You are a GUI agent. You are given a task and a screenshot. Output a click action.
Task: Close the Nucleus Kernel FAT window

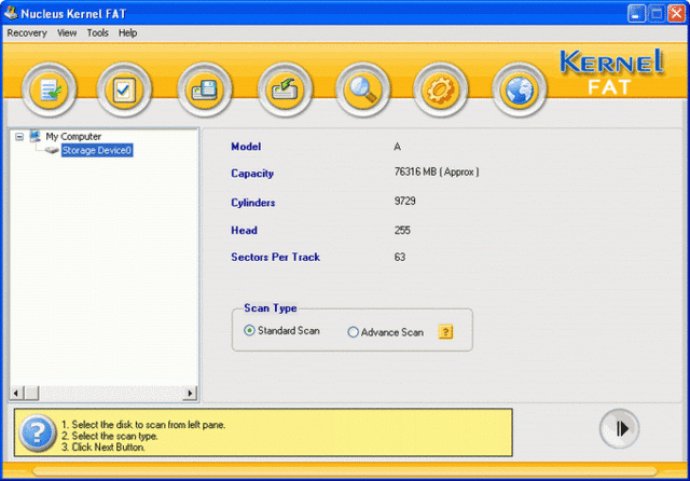pos(676,14)
